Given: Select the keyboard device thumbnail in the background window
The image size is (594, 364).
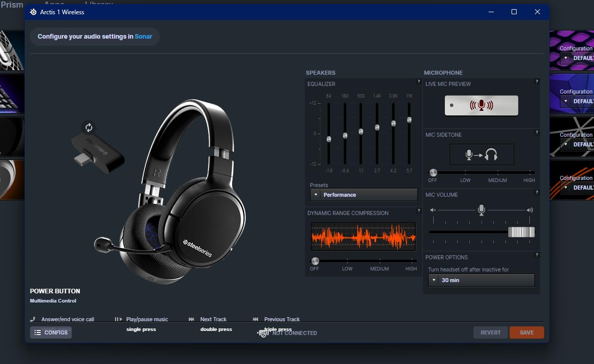Looking at the screenshot, I should tap(12, 94).
